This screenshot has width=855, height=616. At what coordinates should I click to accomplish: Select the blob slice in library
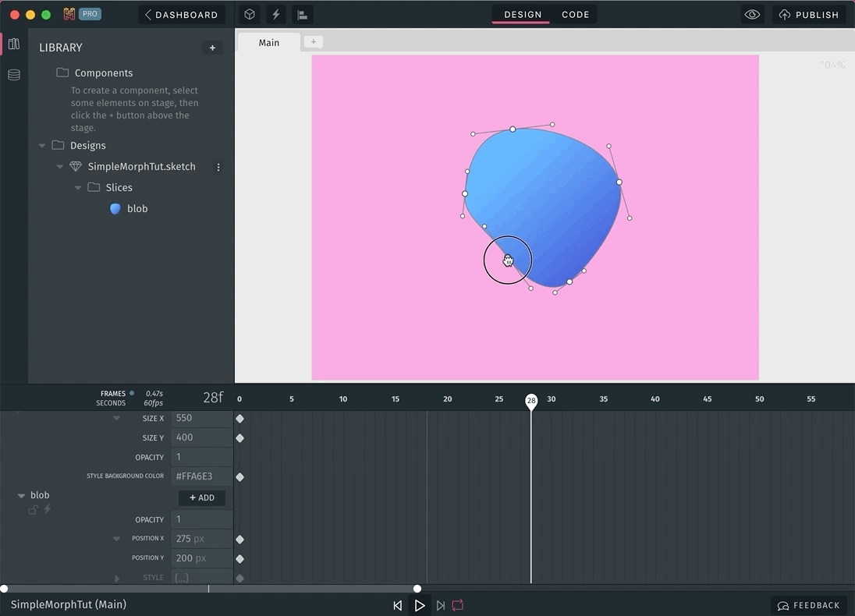pos(137,209)
